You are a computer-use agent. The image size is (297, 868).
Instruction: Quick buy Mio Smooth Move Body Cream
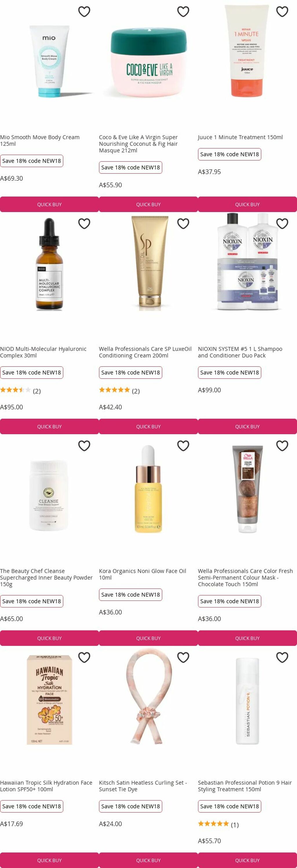click(x=49, y=204)
